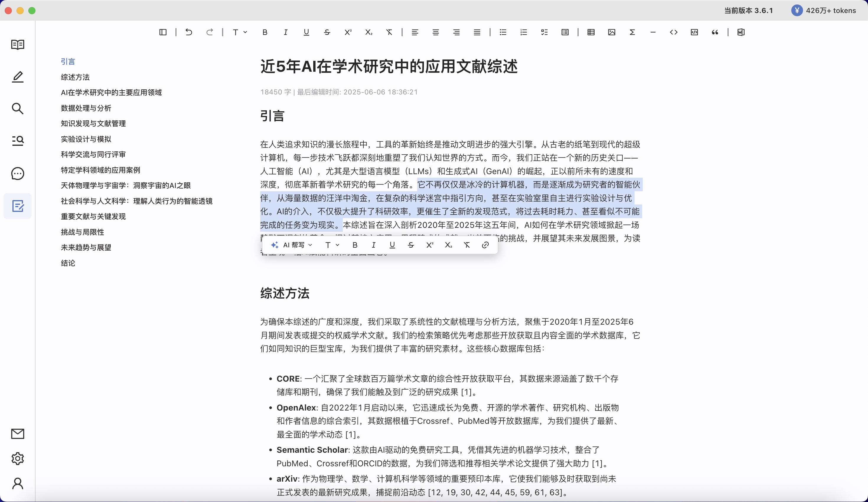Image resolution: width=868 pixels, height=502 pixels.
Task: Apply superscript from floating toolbar
Action: 430,245
